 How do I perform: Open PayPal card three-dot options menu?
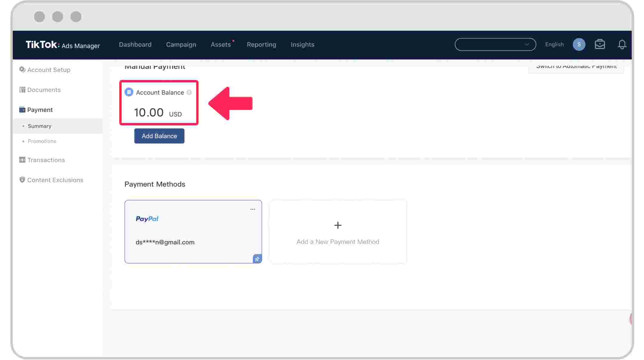(x=253, y=209)
